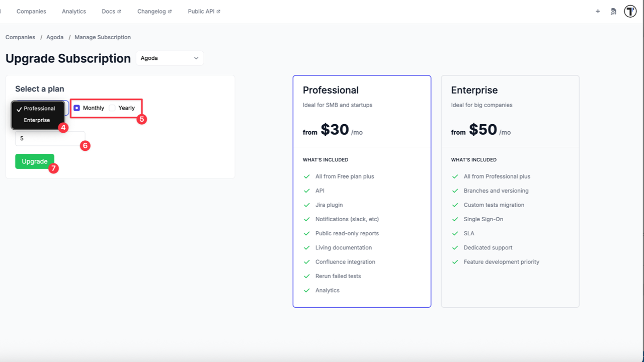Click external link icon beside Docs
Viewport: 644px width, 362px height.
tap(119, 12)
